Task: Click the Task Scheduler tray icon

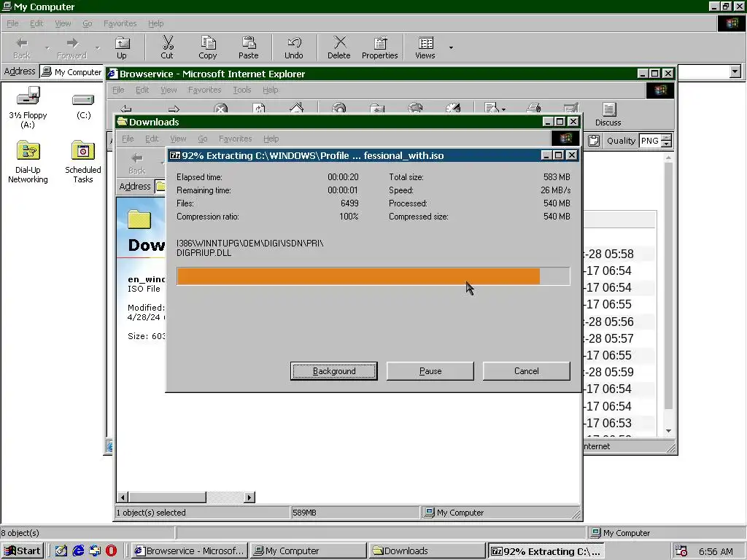Action: pyautogui.click(x=681, y=551)
